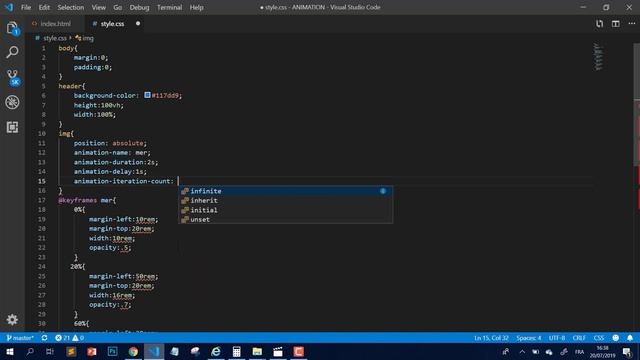Change encoding via UTF-8
This screenshot has height=360, width=640.
[557, 338]
